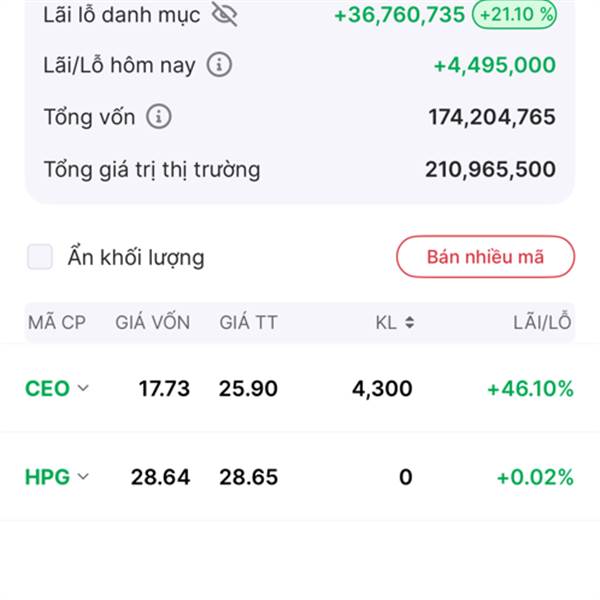Open the CEO stock ticker
Screen dimensions: 600x600
click(x=47, y=388)
